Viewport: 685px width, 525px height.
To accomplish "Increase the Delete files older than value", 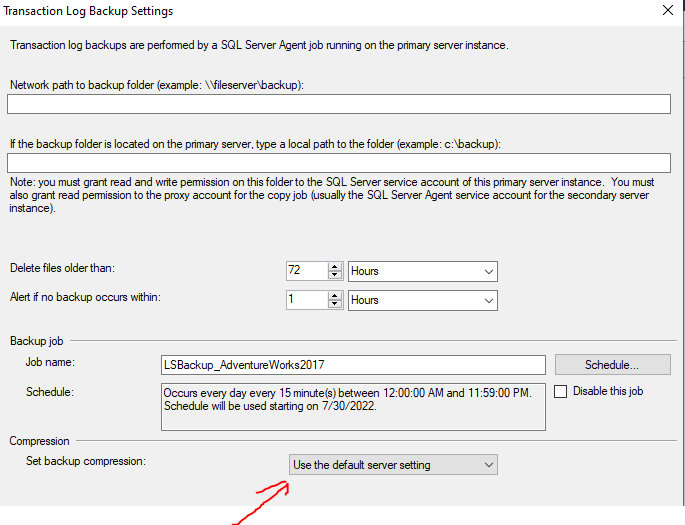I will pyautogui.click(x=335, y=266).
